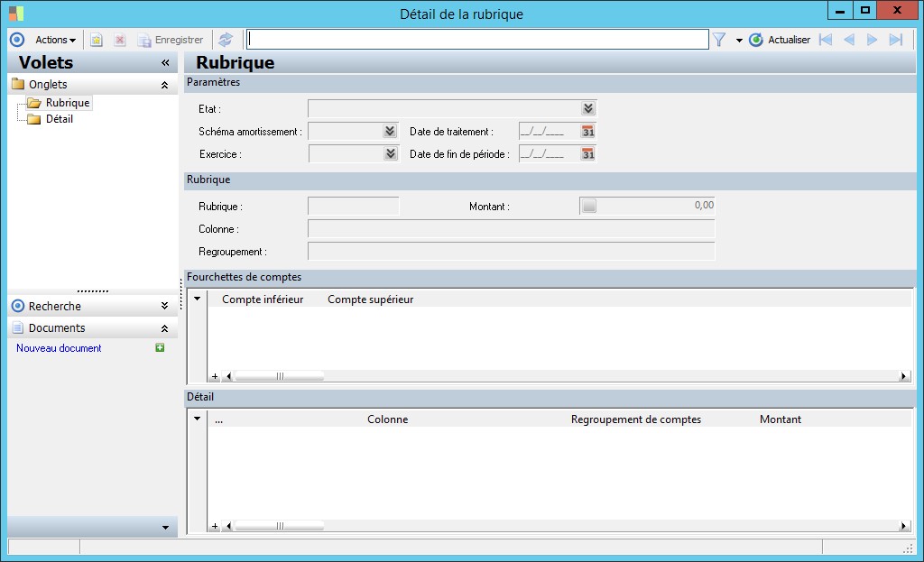924x562 pixels.
Task: Click the Regroupement de comptes column header
Action: [x=636, y=419]
